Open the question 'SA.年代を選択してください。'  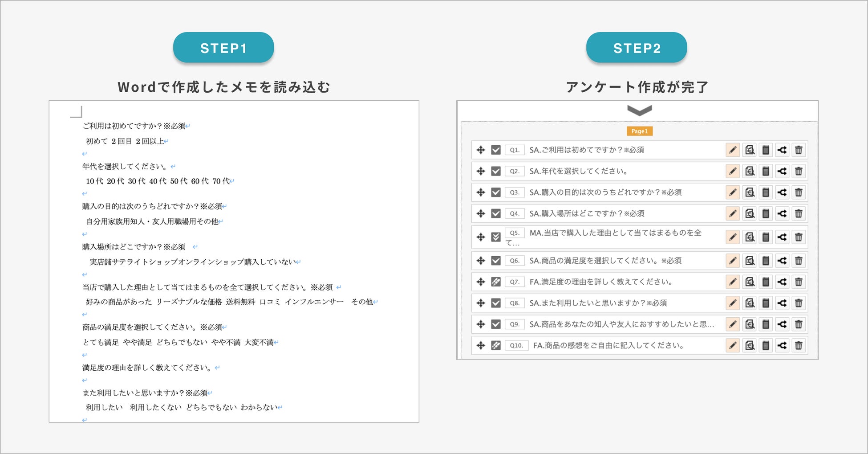pyautogui.click(x=579, y=171)
